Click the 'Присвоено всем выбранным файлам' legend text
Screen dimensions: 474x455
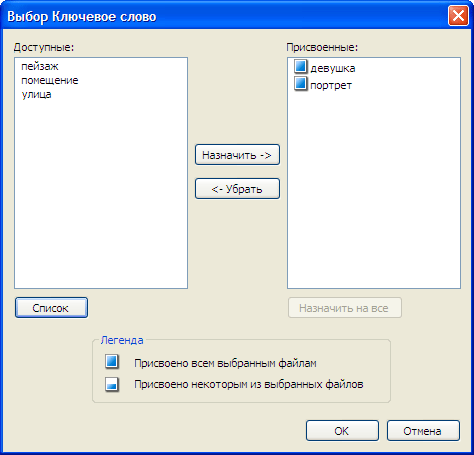(225, 363)
